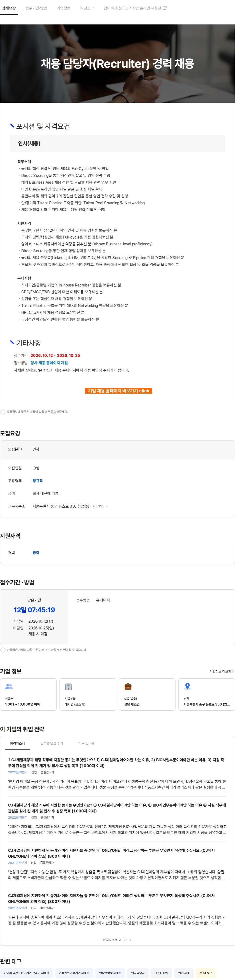
Task: Switch to 접수기간·방법 tab
Action: (36, 8)
